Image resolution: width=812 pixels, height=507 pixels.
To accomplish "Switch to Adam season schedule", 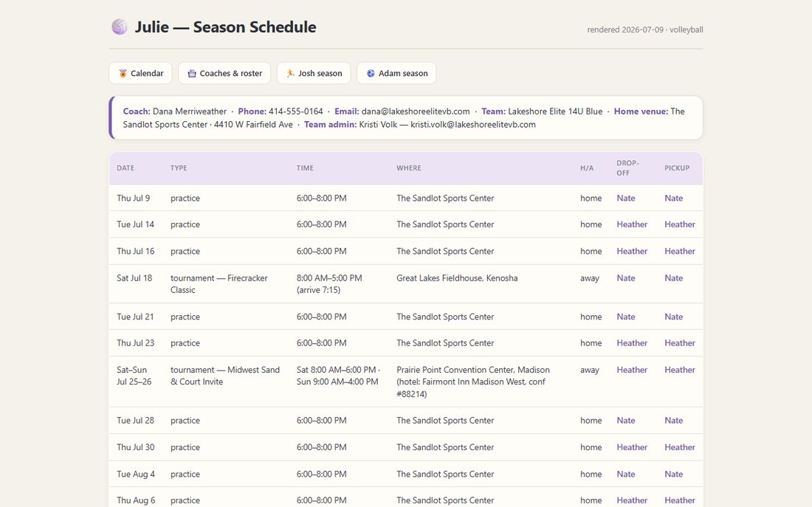I will 396,73.
